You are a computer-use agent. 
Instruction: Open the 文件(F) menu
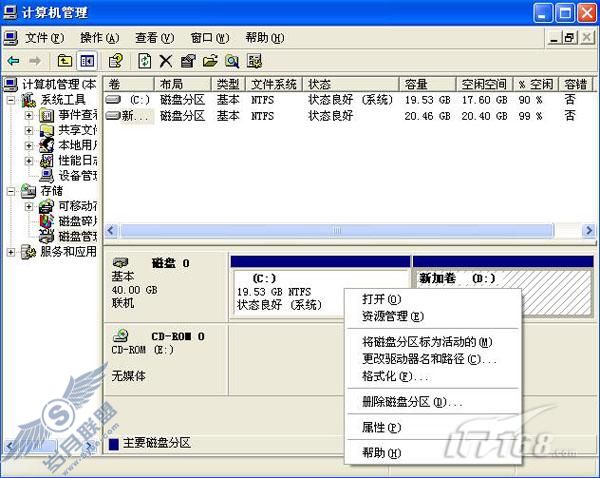pyautogui.click(x=45, y=38)
